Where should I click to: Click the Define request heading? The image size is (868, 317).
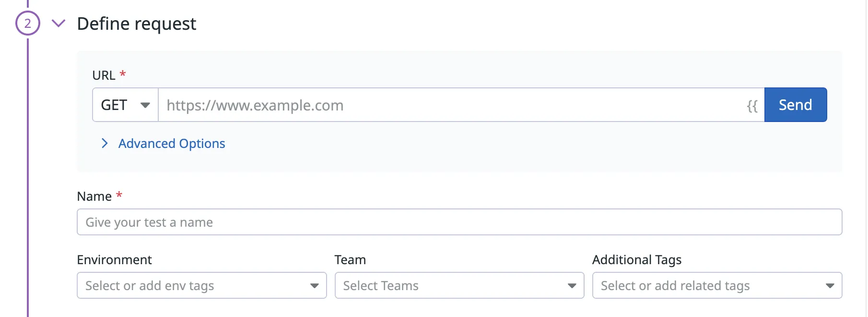137,24
